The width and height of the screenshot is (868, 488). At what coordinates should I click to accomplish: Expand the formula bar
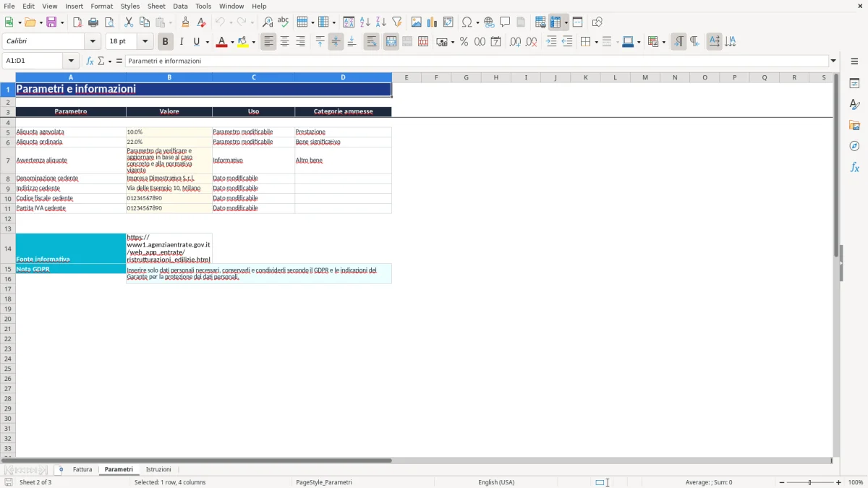833,61
